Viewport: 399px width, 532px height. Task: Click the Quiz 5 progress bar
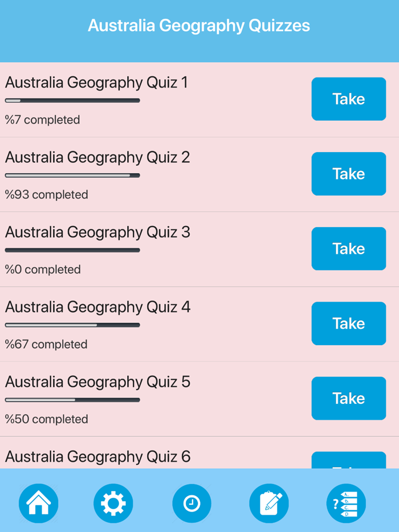coord(72,400)
